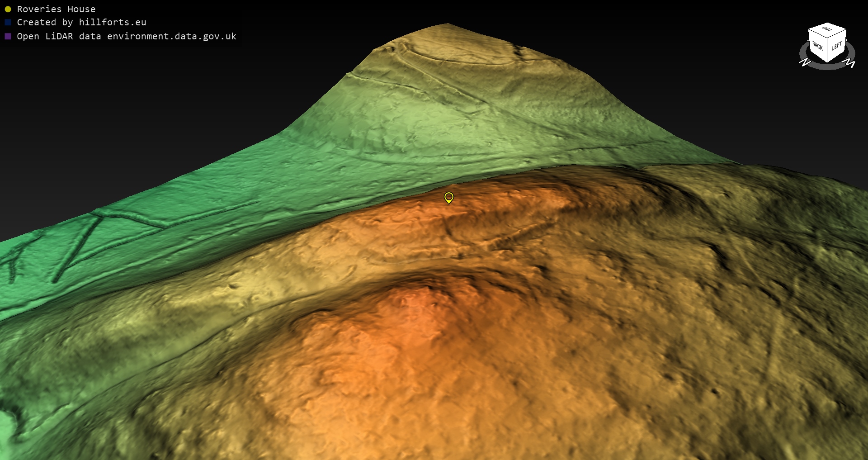Click the yellow location pin on the terrain

tap(448, 197)
